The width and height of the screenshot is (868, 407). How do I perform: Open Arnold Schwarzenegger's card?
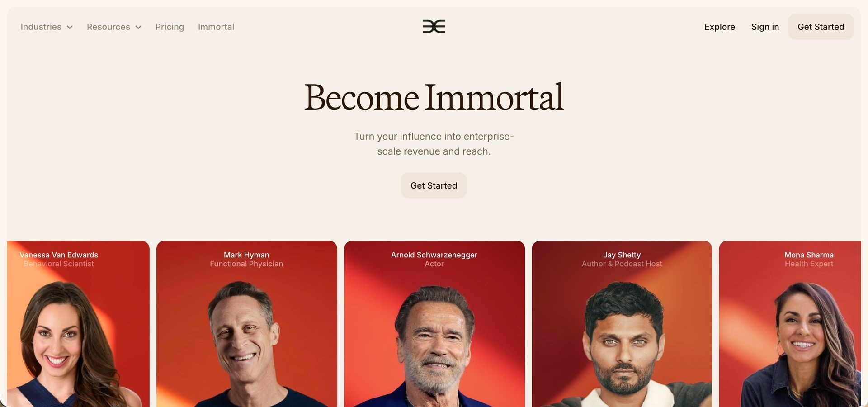pos(434,324)
